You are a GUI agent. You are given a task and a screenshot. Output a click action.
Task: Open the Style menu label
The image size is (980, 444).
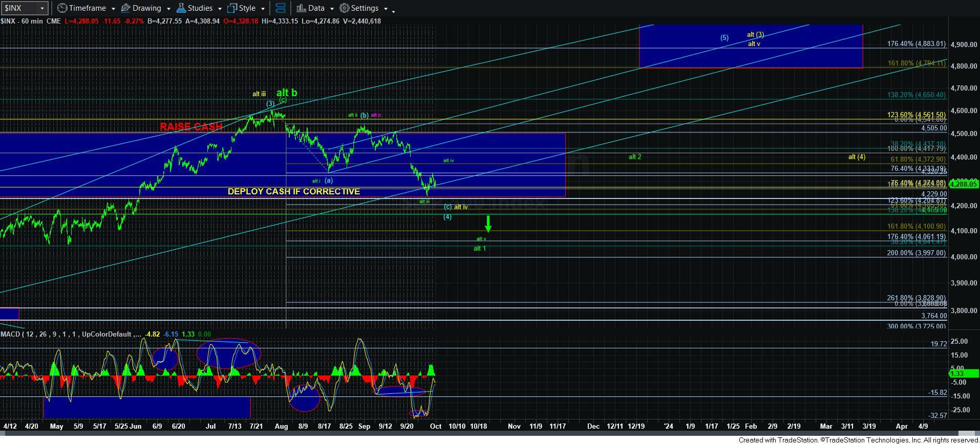pos(247,8)
